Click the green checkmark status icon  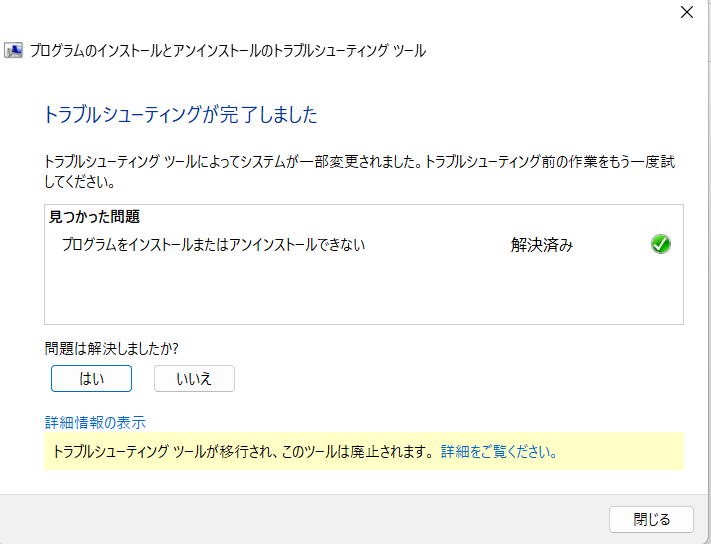[660, 244]
